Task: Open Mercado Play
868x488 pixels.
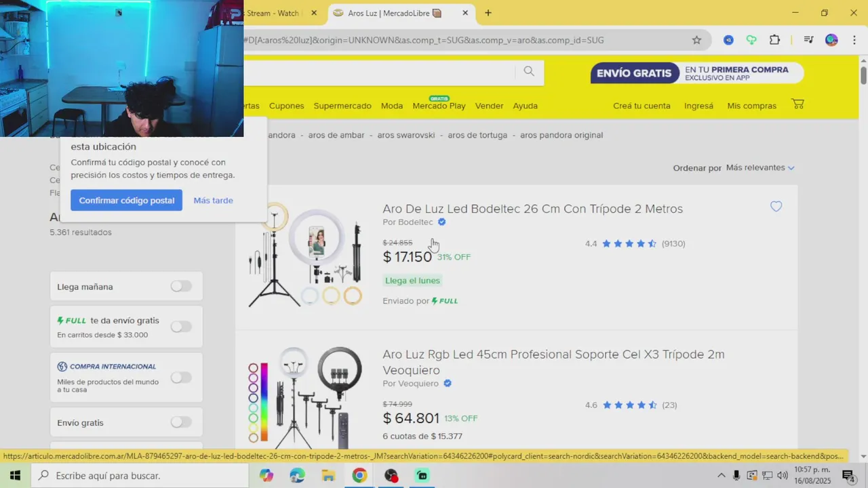Action: [x=439, y=106]
